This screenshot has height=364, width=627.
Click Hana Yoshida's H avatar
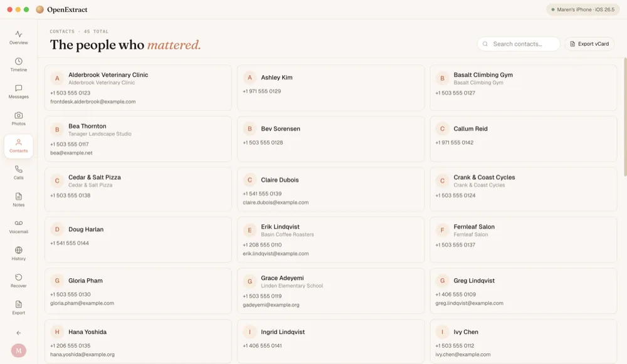[57, 331]
